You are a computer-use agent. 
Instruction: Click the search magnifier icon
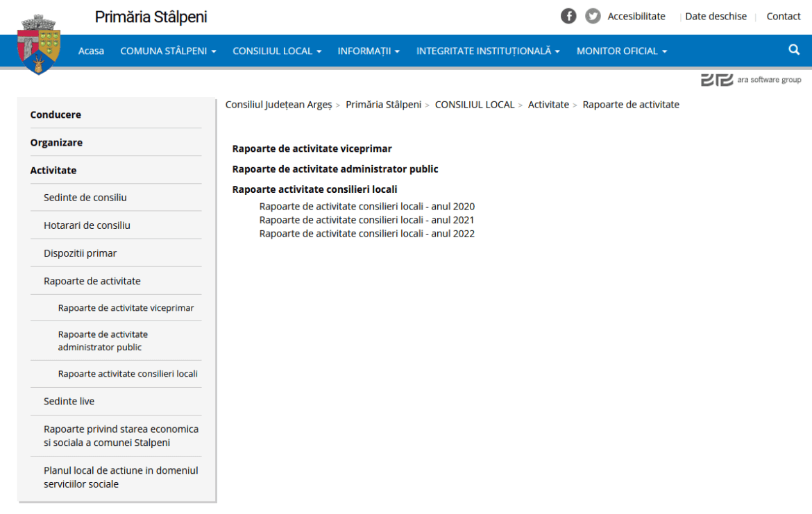point(794,50)
